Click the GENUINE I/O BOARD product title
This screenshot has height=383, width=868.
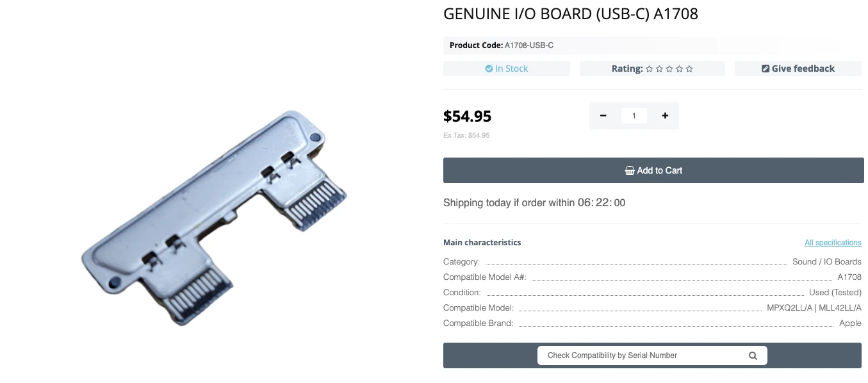click(571, 13)
